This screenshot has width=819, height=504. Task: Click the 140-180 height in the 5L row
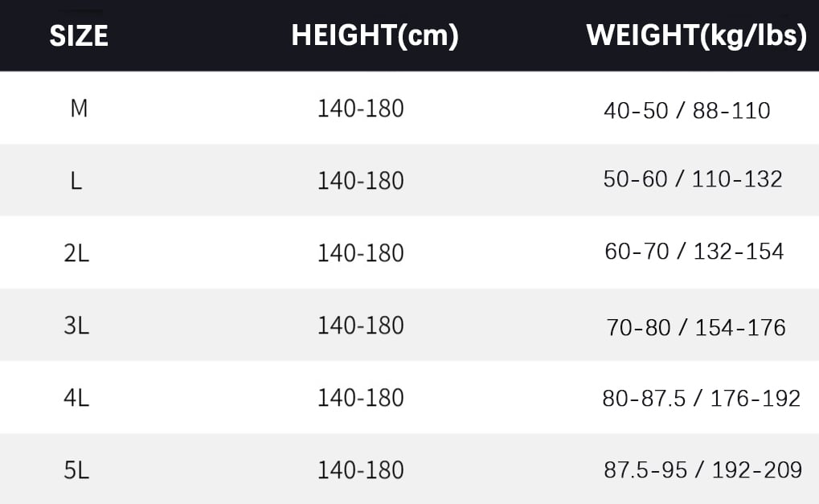[360, 470]
